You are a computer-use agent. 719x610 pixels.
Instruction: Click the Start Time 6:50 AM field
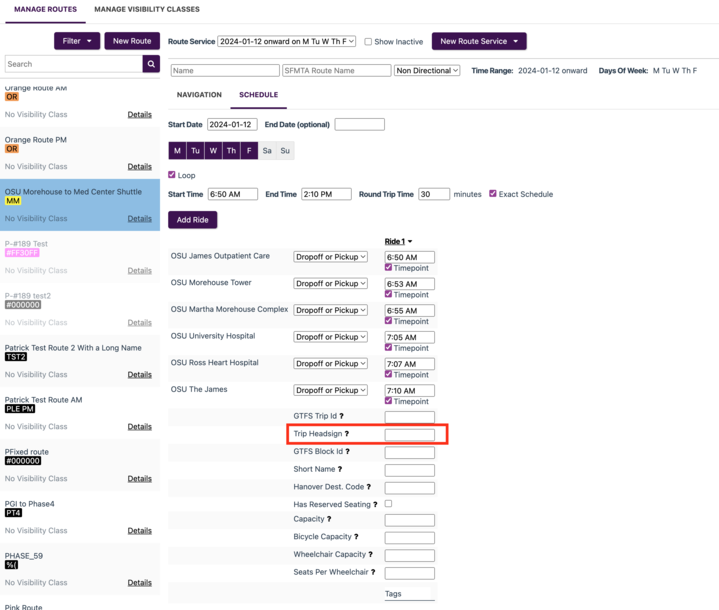click(232, 194)
